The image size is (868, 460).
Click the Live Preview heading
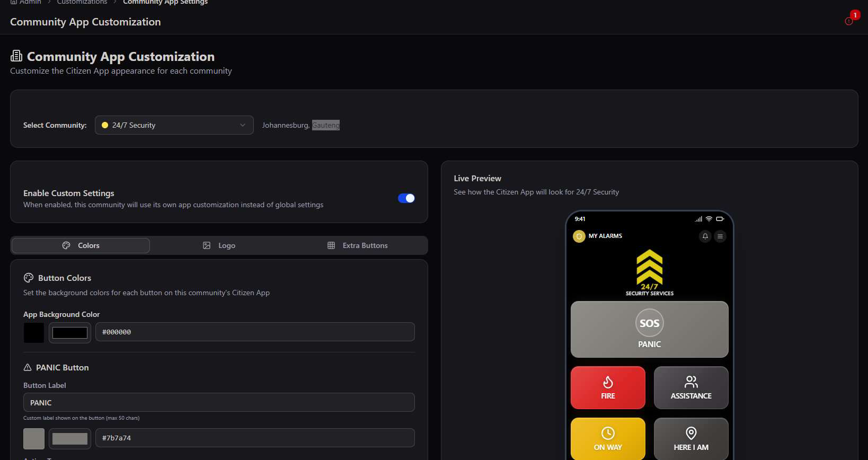click(477, 179)
